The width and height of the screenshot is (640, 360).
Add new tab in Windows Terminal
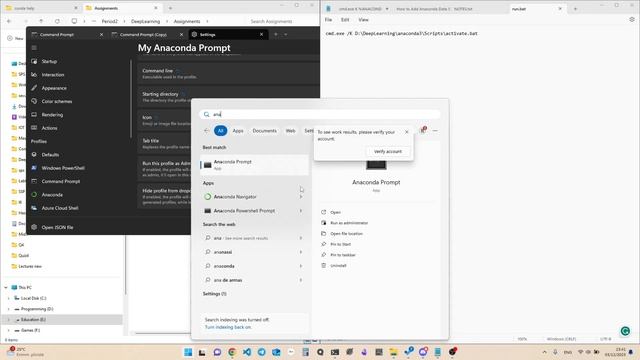(276, 35)
